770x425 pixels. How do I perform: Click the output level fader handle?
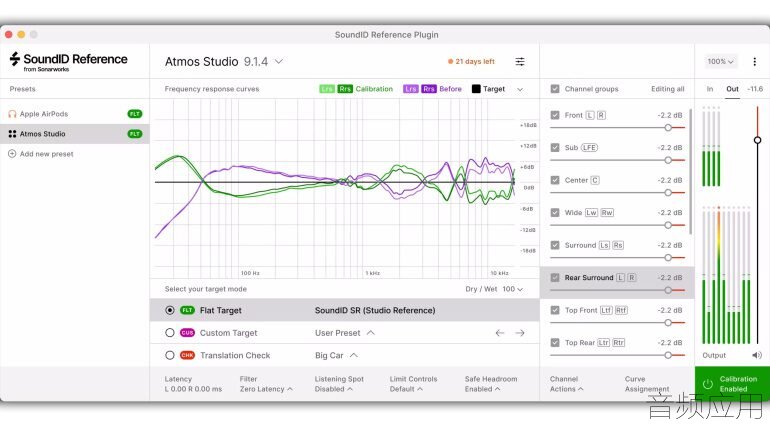point(757,140)
